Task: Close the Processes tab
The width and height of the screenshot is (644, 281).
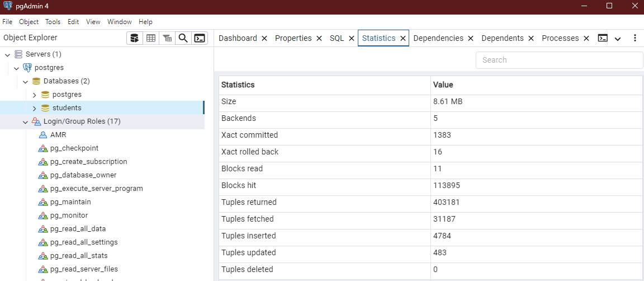Action: coord(586,38)
